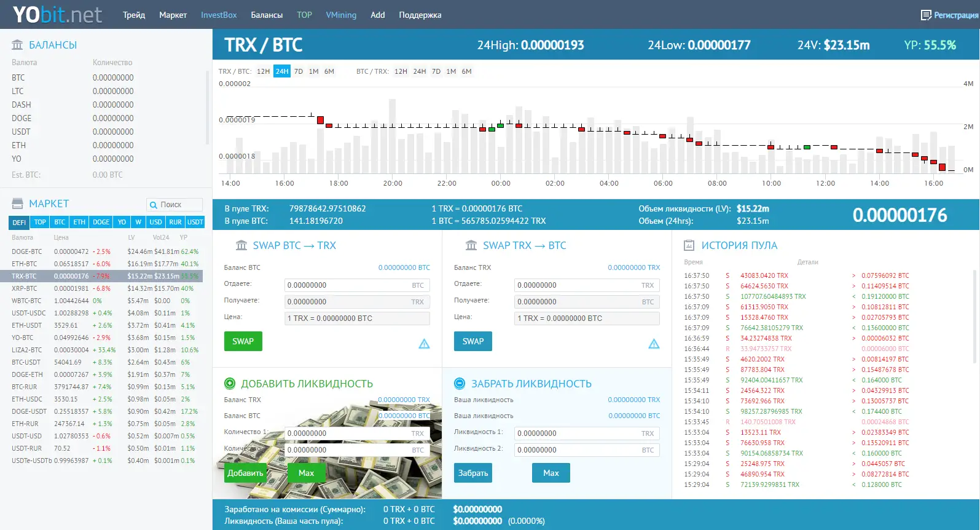The image size is (980, 530).
Task: Click the plus icon for adding liquidity
Action: (x=230, y=384)
